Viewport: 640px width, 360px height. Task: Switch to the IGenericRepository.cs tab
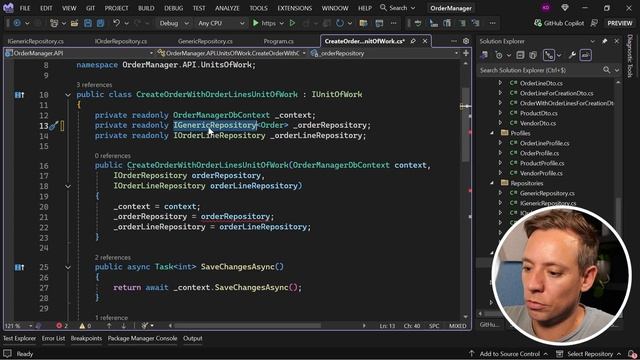[36, 41]
